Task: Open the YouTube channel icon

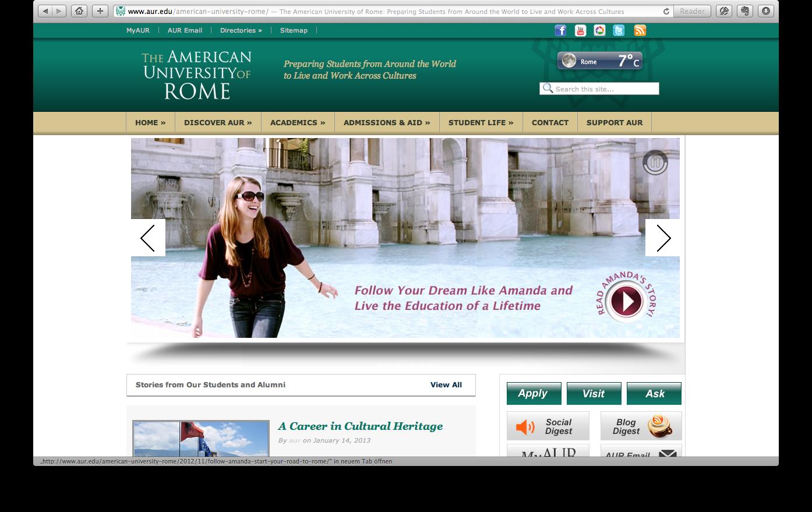Action: pyautogui.click(x=580, y=30)
